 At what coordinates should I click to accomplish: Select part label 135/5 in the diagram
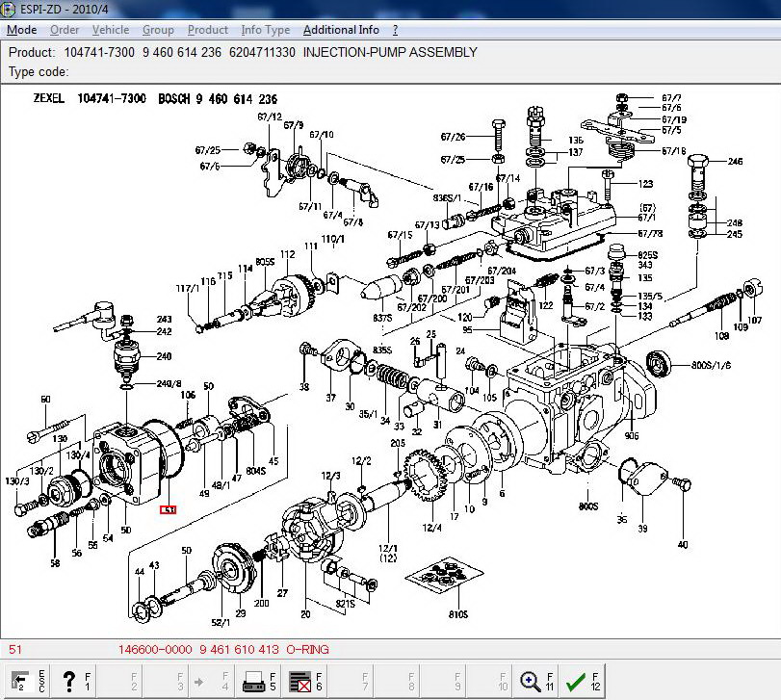click(x=650, y=297)
